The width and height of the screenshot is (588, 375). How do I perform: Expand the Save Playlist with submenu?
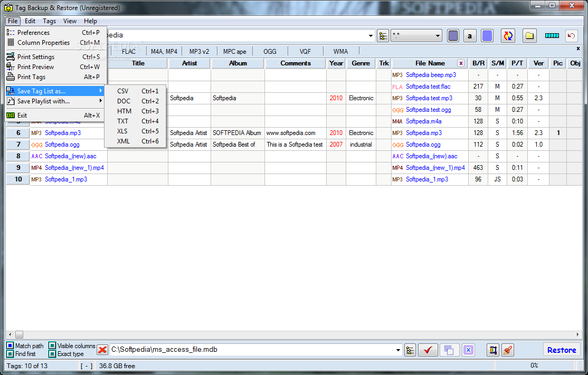coord(55,101)
